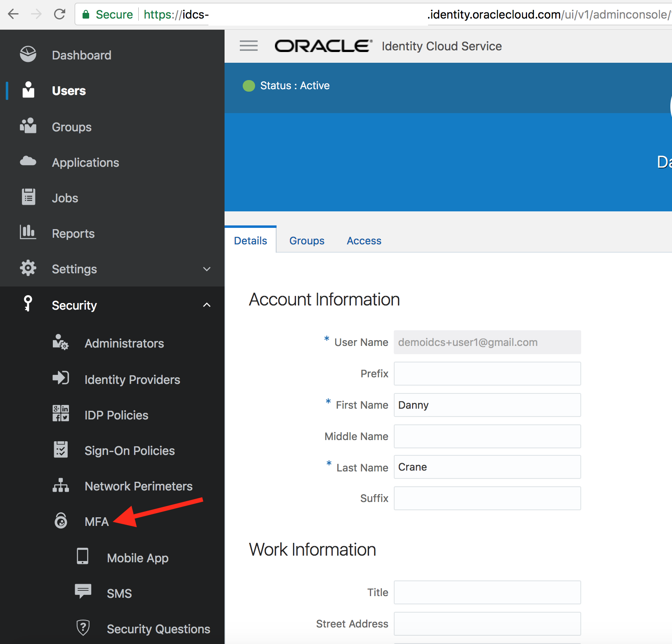Click the Reports bar chart icon

[28, 232]
